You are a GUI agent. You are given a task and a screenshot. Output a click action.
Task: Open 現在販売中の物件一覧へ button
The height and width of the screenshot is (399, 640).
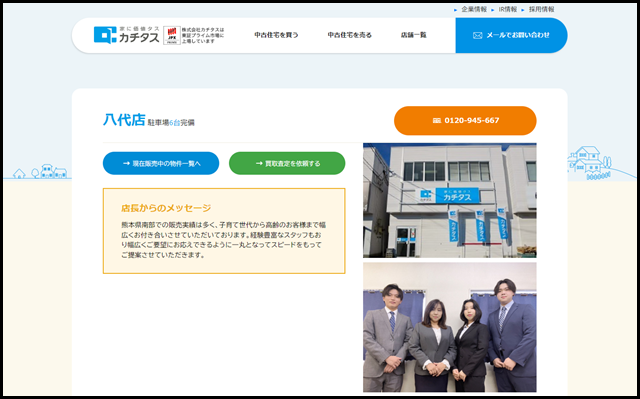(161, 163)
